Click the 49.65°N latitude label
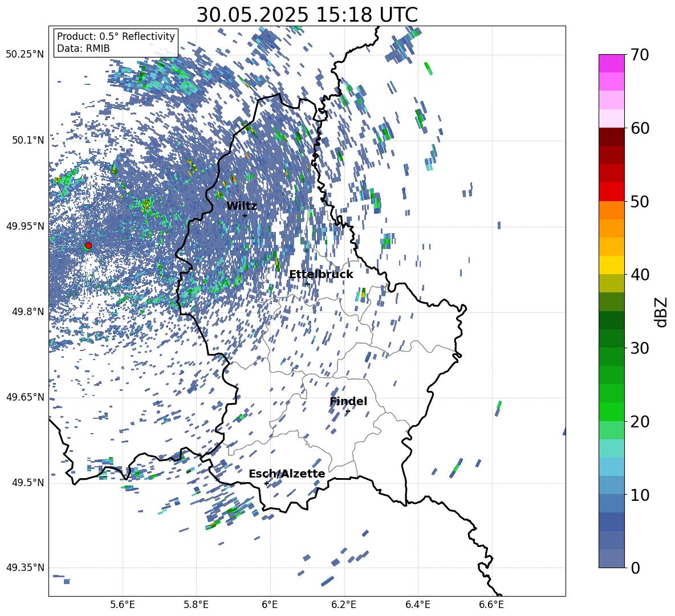Screen dimensions: 675x616 click(x=25, y=397)
